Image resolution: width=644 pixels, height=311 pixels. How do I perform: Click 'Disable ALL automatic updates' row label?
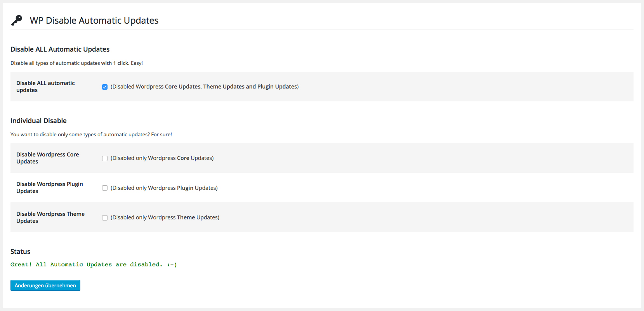point(45,87)
